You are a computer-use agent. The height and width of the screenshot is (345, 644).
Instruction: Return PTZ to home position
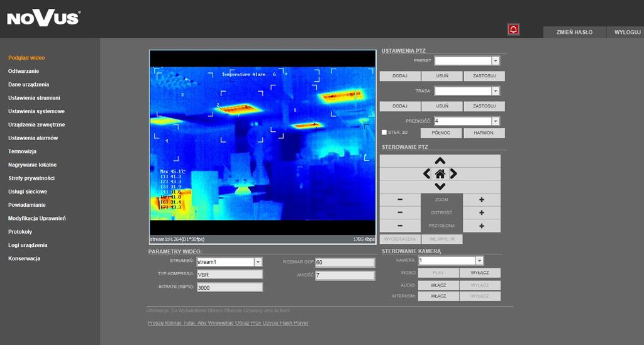(440, 174)
